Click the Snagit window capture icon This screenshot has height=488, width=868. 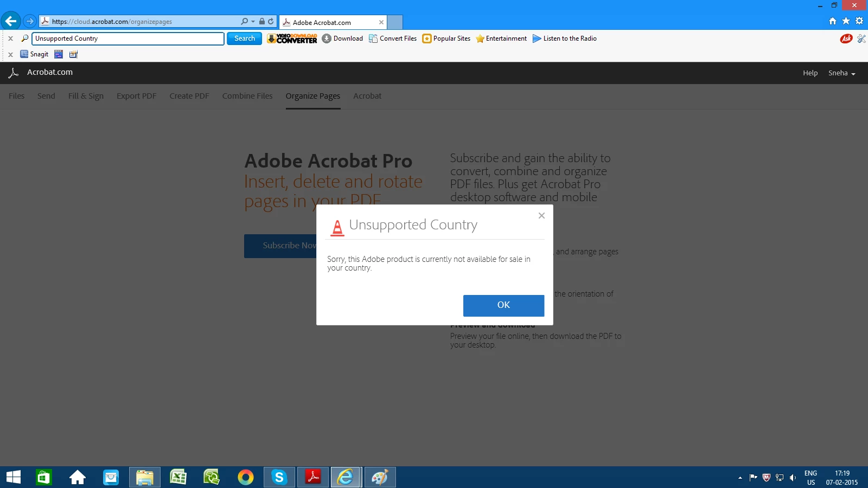point(59,54)
